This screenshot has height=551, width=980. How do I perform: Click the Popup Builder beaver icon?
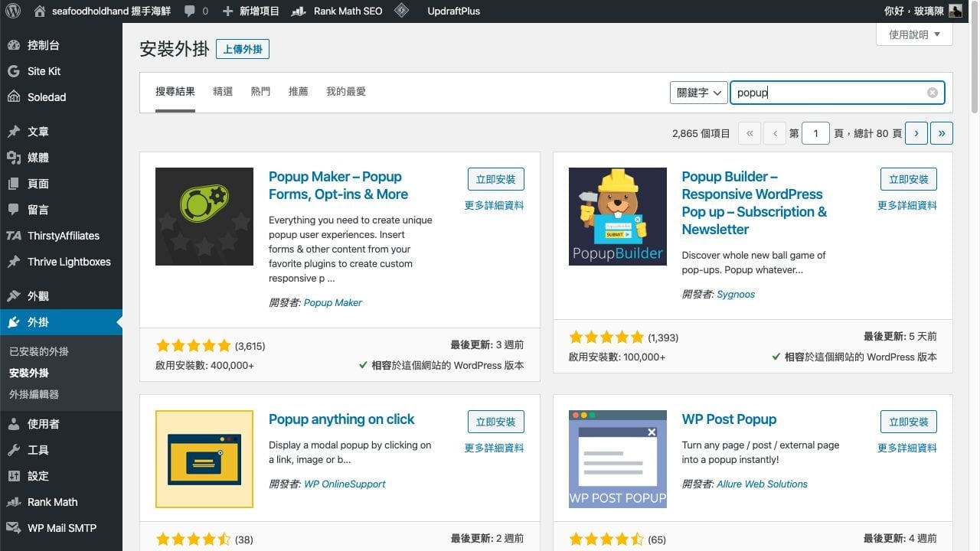617,217
